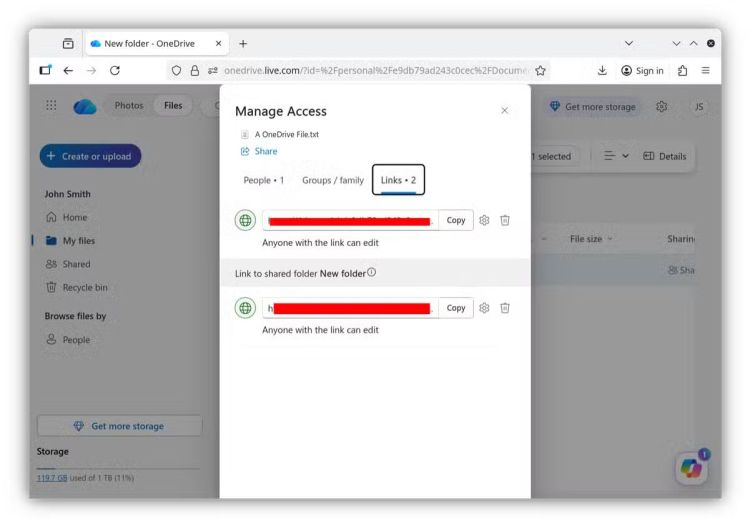The height and width of the screenshot is (527, 750).
Task: Click New folder info icon
Action: [372, 273]
